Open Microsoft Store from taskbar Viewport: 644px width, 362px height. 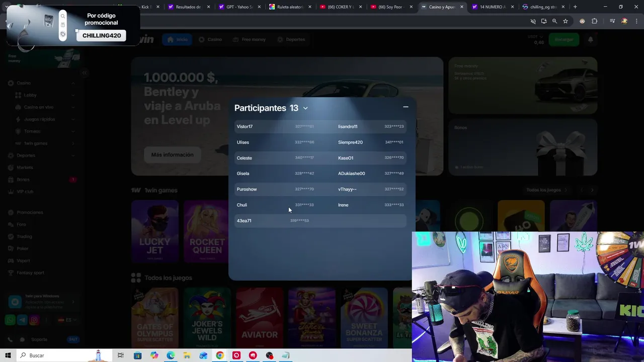(x=137, y=355)
